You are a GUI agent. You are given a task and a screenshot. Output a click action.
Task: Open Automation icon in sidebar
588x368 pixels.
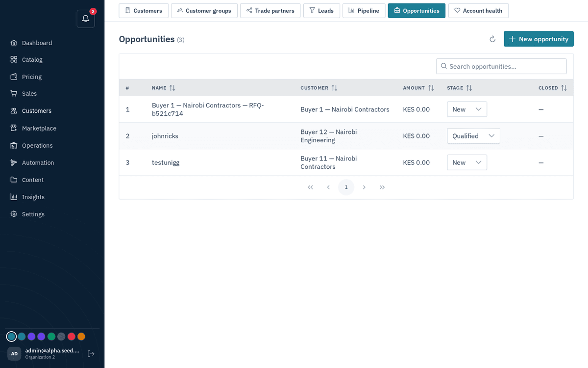click(14, 162)
